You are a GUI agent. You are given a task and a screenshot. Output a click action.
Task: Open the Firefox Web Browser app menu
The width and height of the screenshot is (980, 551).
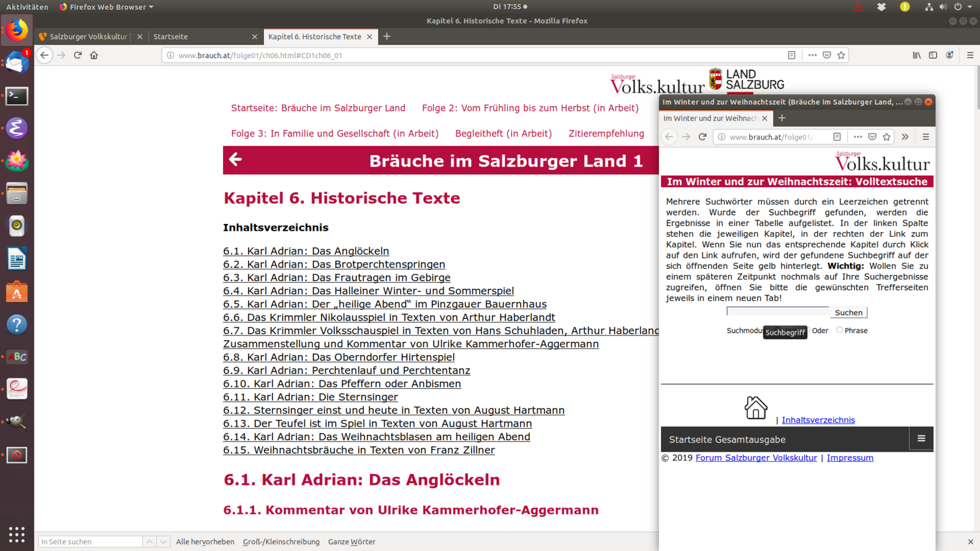coord(107,7)
